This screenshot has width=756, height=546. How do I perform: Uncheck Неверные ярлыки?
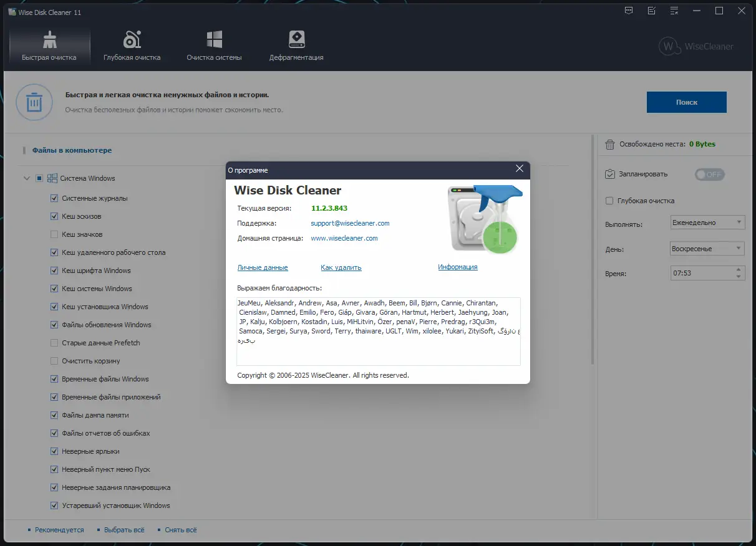click(x=54, y=451)
